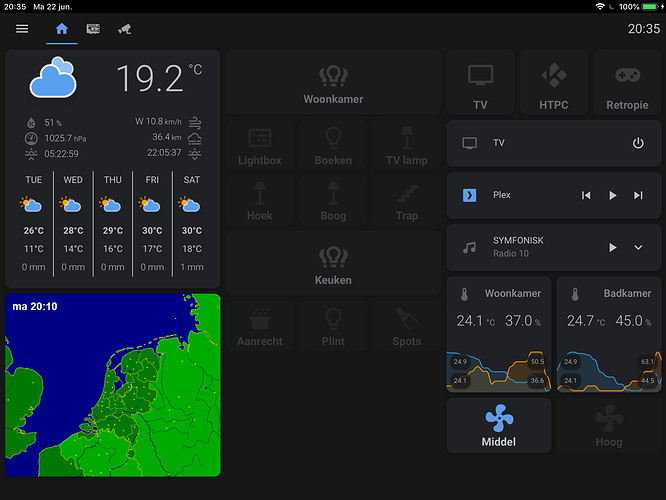Screen dimensions: 666x500
Task: Open the 51 % humidity reading
Action: click(53, 123)
